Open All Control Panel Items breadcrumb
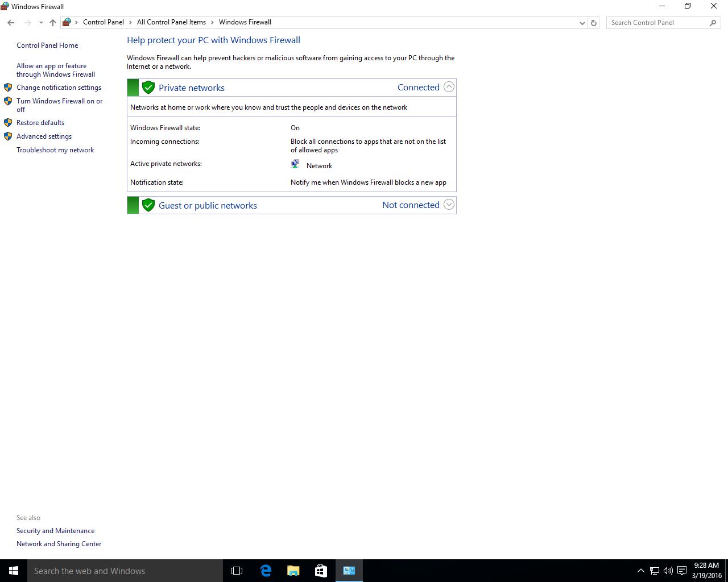This screenshot has width=728, height=582. point(171,22)
